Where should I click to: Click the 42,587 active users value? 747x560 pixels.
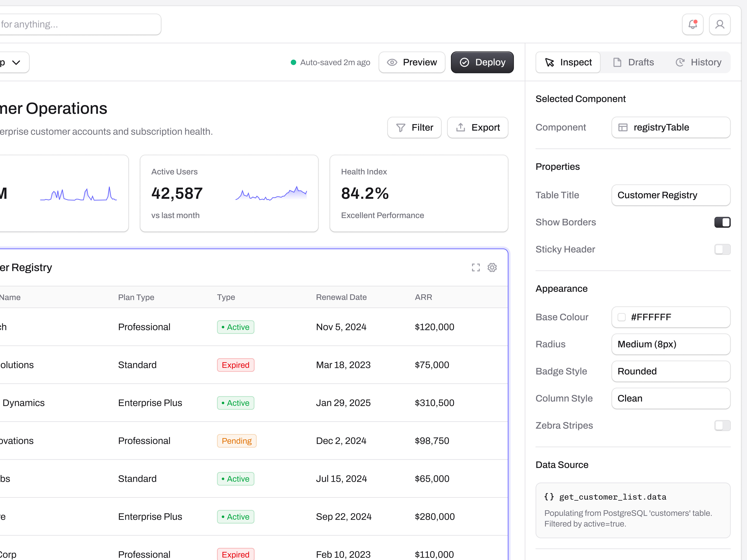[177, 193]
